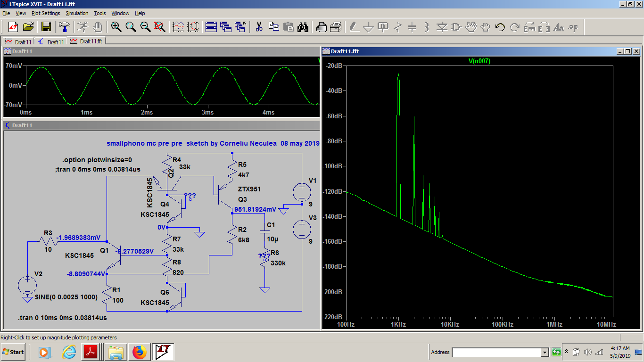
Task: Switch to the Draft11 schematic tab
Action: [x=50, y=41]
